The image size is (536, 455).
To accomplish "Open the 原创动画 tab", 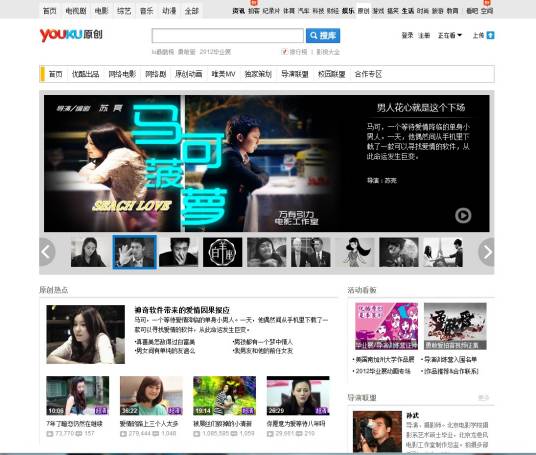I will point(189,74).
